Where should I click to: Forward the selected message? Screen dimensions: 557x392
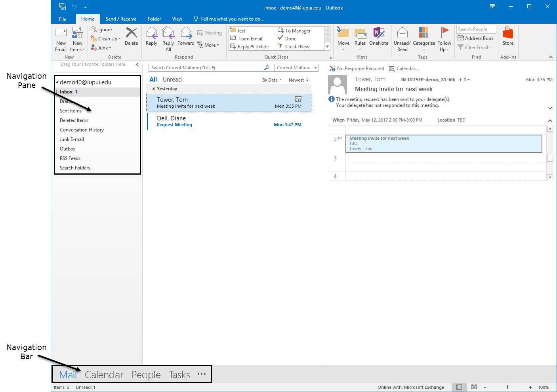pyautogui.click(x=186, y=36)
